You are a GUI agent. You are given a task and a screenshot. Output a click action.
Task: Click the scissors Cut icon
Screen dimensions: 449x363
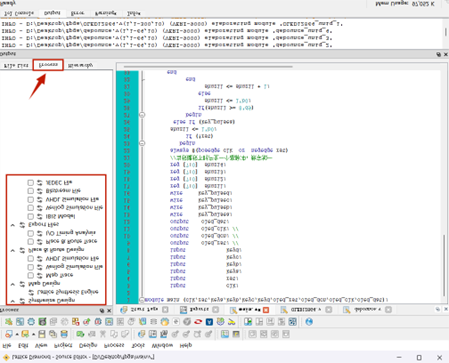pos(103,334)
